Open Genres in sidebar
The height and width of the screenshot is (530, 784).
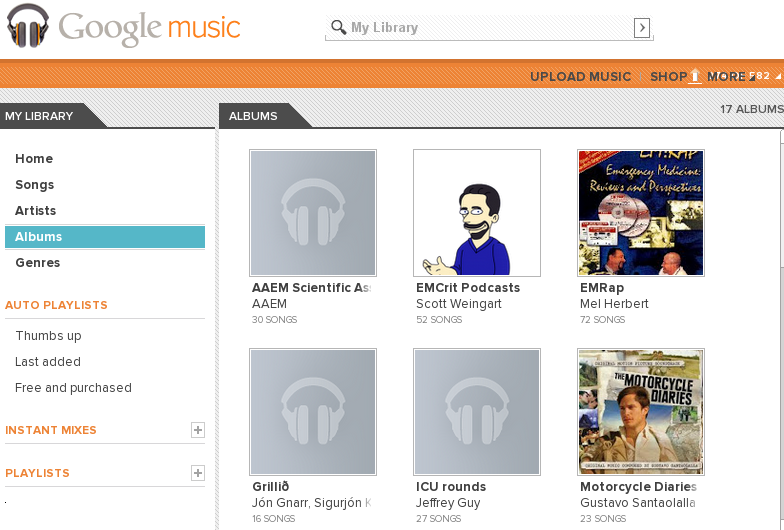[38, 262]
